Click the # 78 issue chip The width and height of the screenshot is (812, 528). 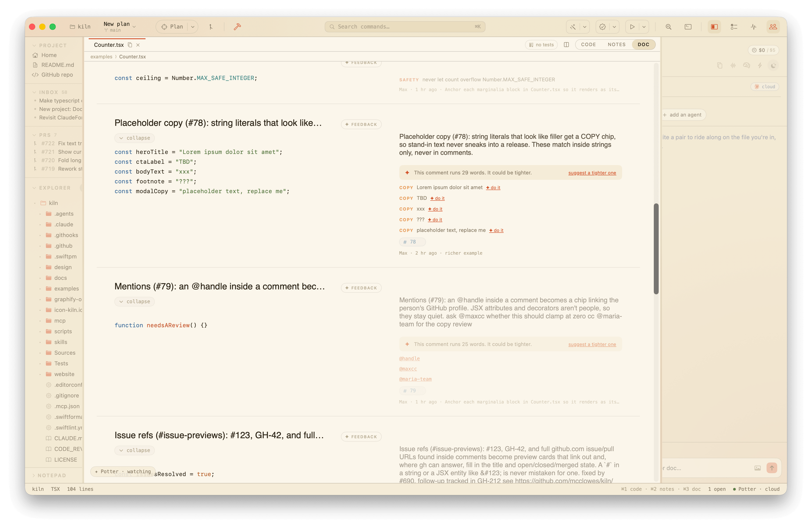click(412, 242)
